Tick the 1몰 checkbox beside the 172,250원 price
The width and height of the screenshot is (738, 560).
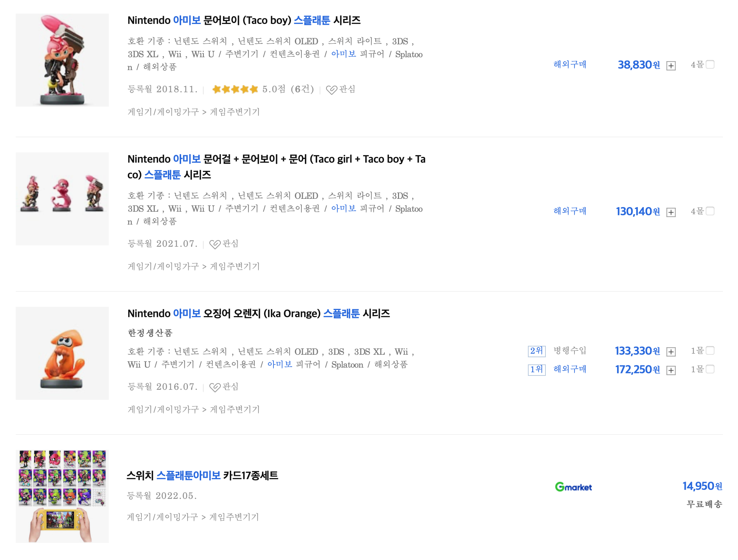tap(710, 369)
